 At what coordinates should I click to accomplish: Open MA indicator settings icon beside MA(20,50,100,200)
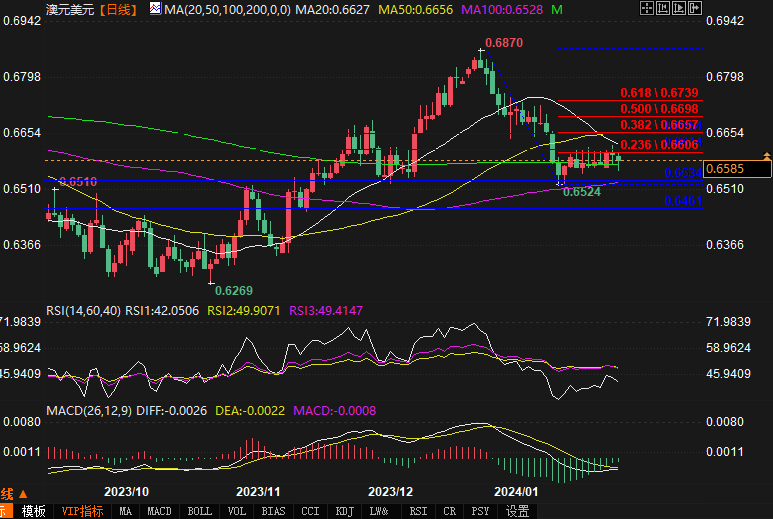click(x=154, y=8)
